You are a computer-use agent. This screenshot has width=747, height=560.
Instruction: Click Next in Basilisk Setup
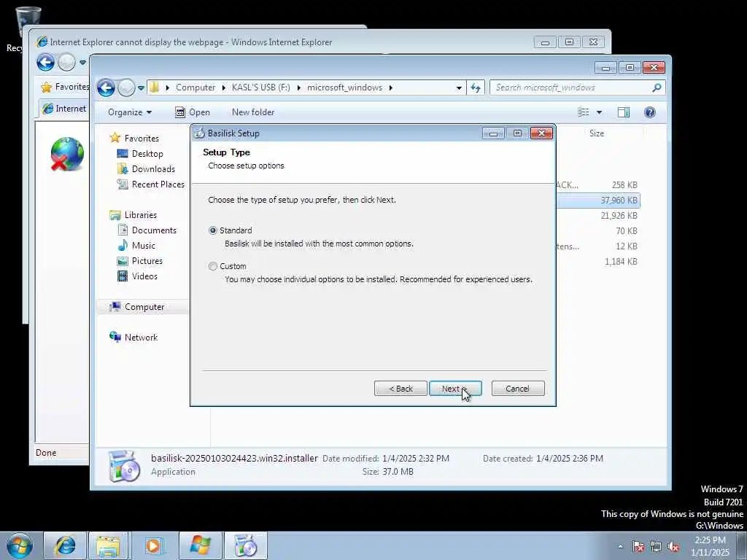point(455,389)
